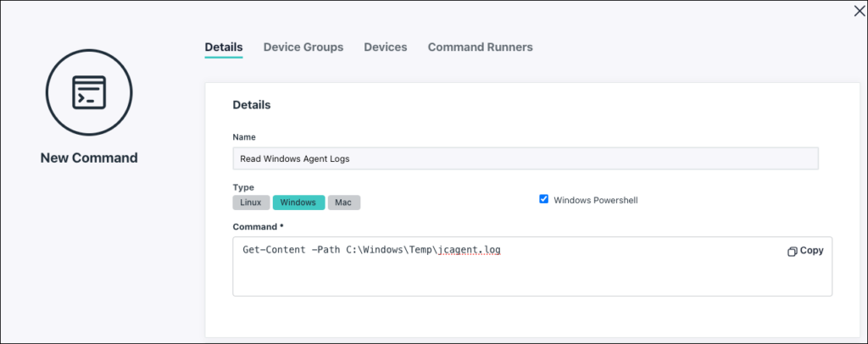Image resolution: width=868 pixels, height=344 pixels.
Task: Open the Device Groups tab
Action: (303, 47)
